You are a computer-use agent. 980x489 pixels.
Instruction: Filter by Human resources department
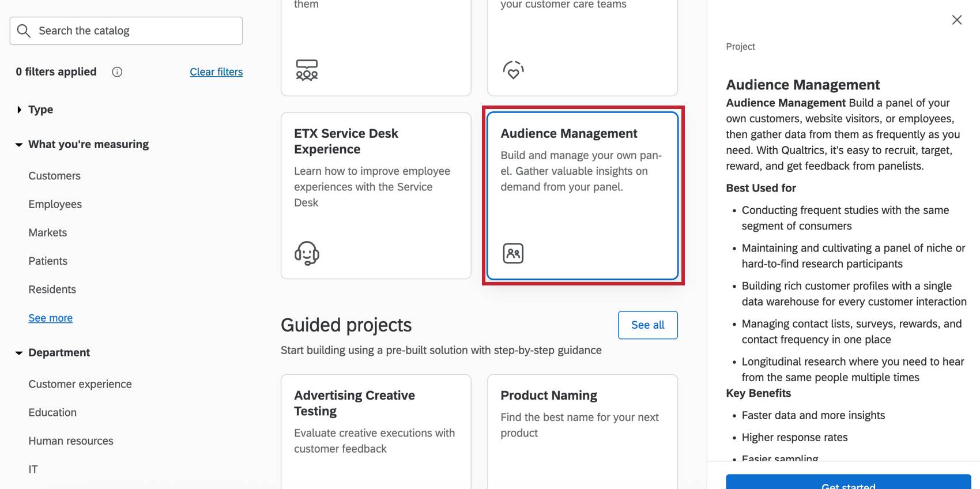(71, 441)
